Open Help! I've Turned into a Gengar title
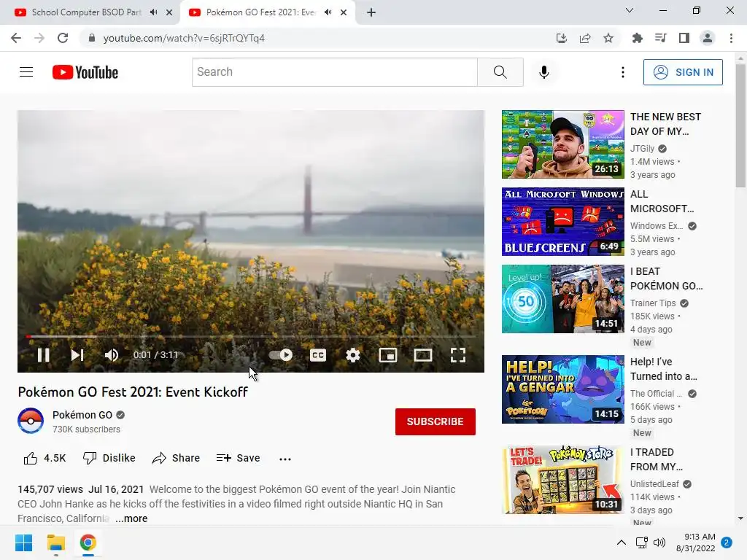This screenshot has width=747, height=560. 664,369
